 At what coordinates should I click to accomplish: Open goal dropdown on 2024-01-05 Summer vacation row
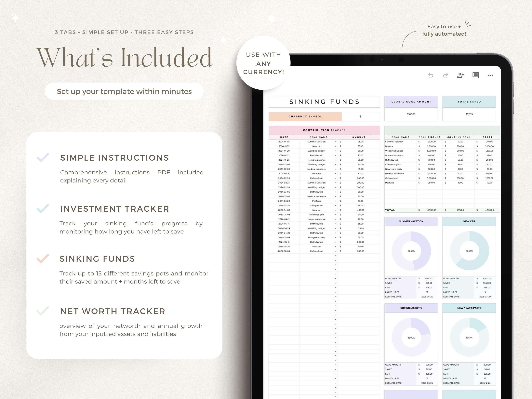click(336, 142)
